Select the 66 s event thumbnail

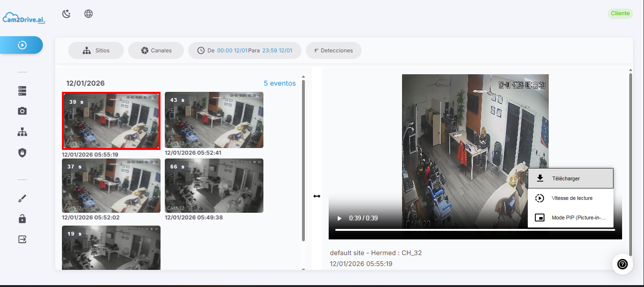214,186
